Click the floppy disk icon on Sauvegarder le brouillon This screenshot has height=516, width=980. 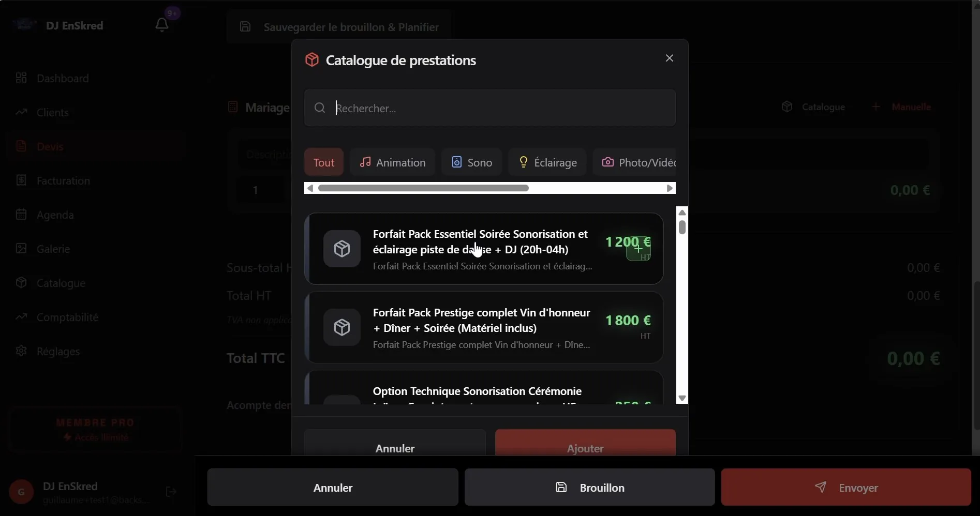click(x=245, y=26)
